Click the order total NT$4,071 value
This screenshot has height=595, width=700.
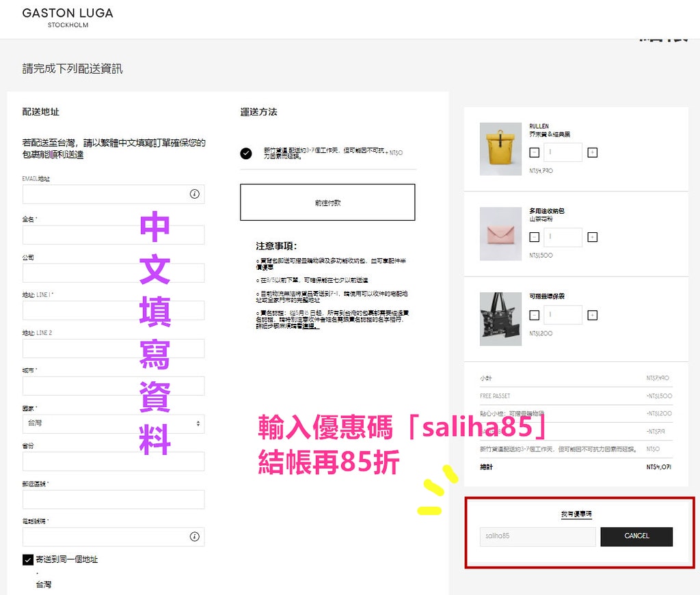(658, 467)
